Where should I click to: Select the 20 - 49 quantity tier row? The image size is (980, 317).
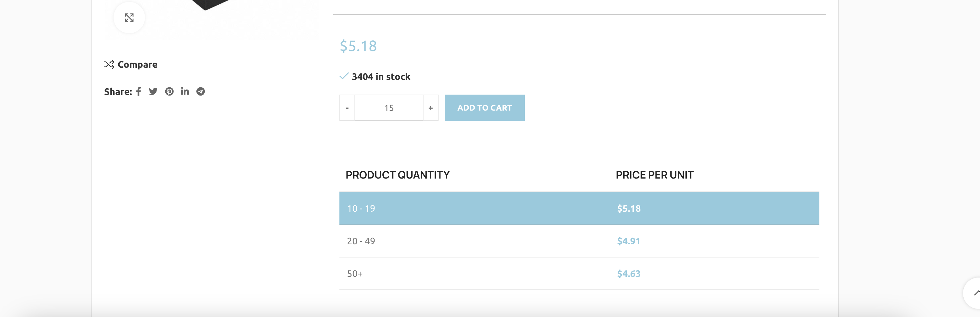pyautogui.click(x=579, y=241)
